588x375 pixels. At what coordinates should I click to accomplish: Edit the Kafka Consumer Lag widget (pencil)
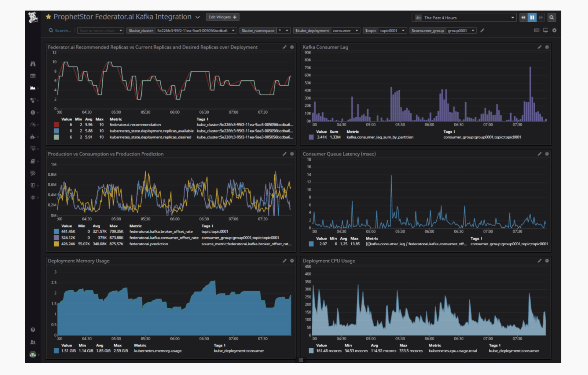pos(539,47)
